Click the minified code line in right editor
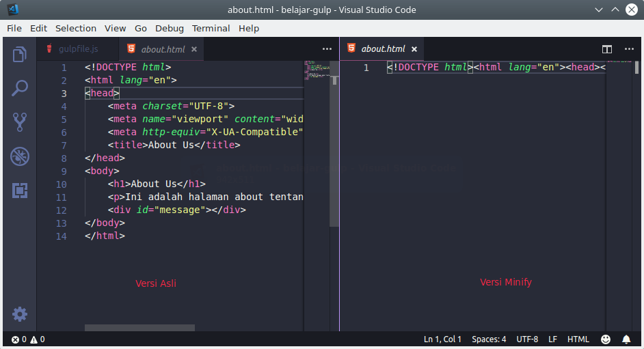 point(496,67)
